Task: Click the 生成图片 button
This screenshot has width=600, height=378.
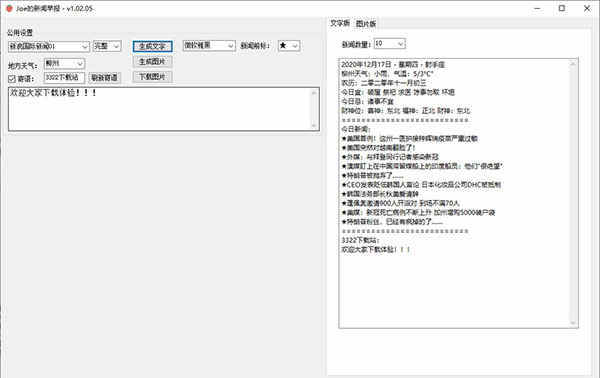Action: (x=153, y=62)
